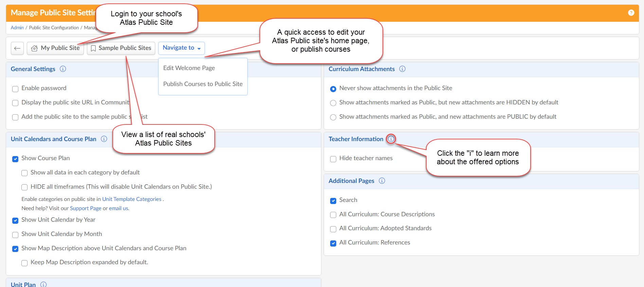Click info icon next to Teacher Information
The width and height of the screenshot is (644, 287).
click(391, 139)
